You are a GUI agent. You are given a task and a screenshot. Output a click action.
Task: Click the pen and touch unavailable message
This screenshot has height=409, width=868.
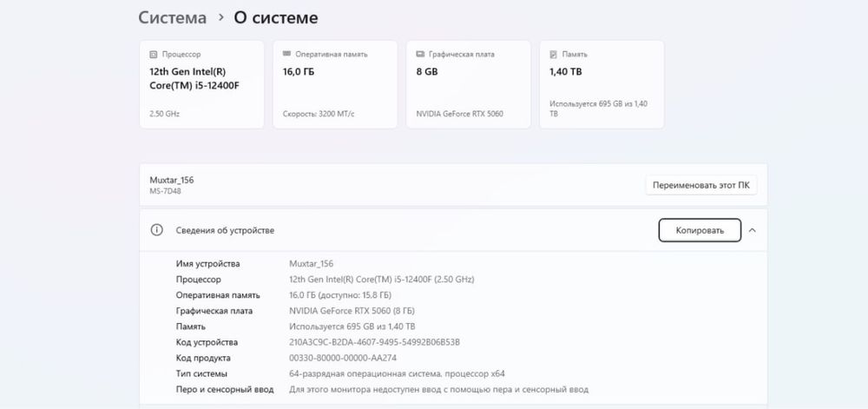pos(438,390)
